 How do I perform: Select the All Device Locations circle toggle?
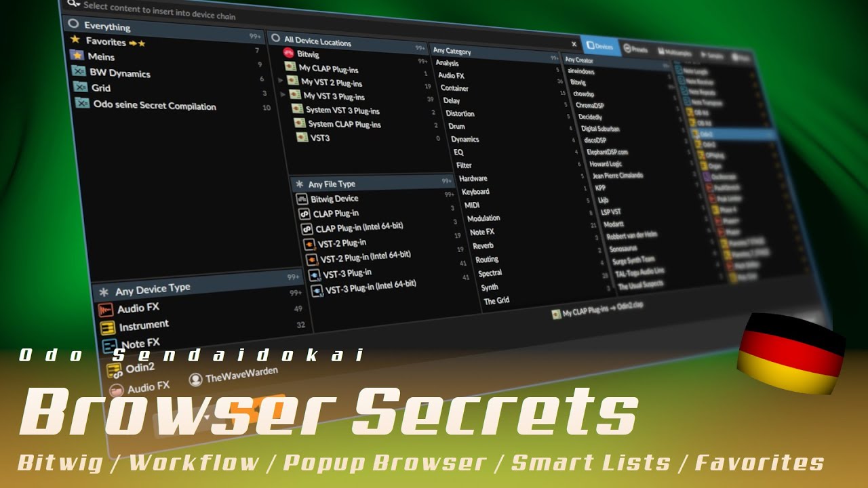pyautogui.click(x=275, y=39)
